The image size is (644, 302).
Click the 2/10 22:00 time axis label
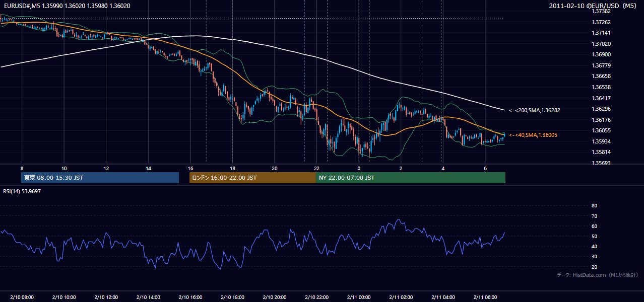click(316, 297)
